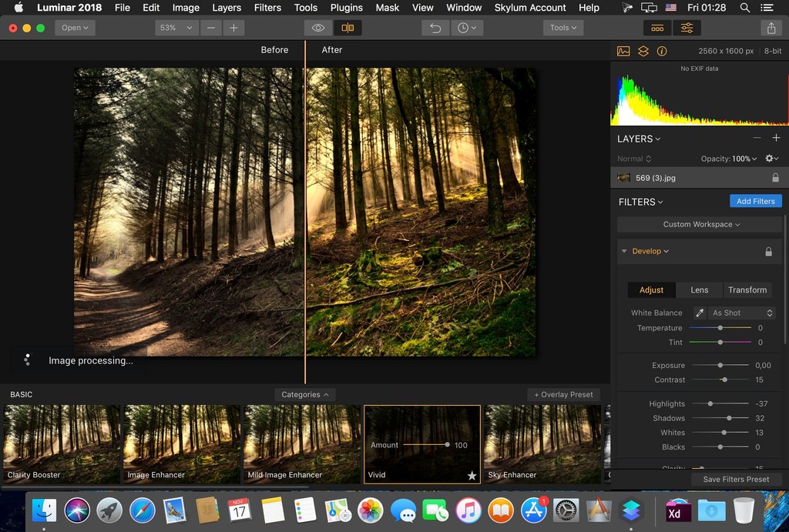Image resolution: width=789 pixels, height=532 pixels.
Task: Add a new layer with plus icon
Action: 776,138
